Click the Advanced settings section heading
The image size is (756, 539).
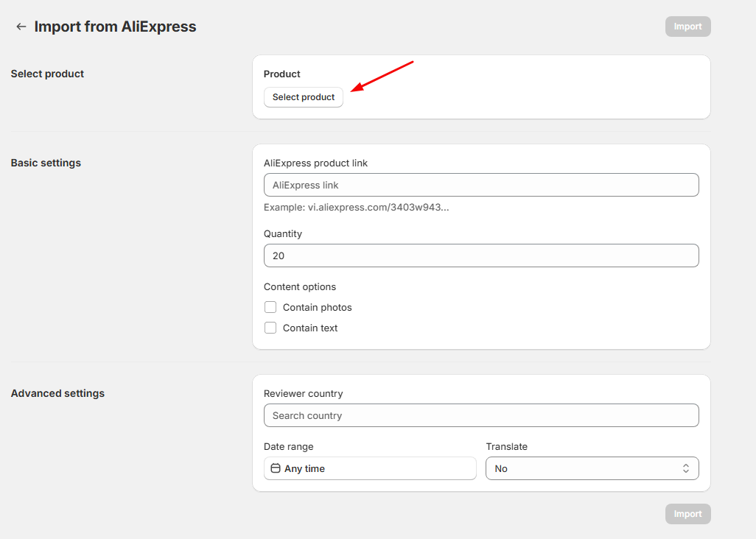57,393
